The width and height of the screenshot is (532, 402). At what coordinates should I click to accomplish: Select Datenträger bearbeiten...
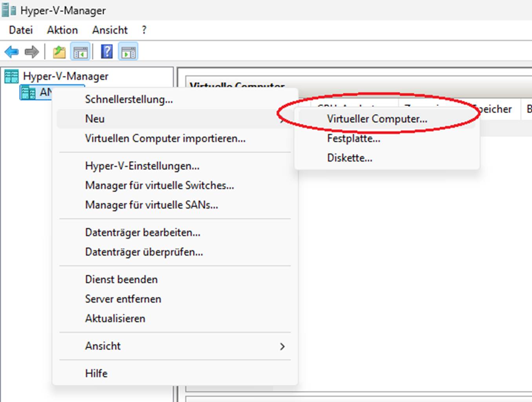pyautogui.click(x=175, y=232)
